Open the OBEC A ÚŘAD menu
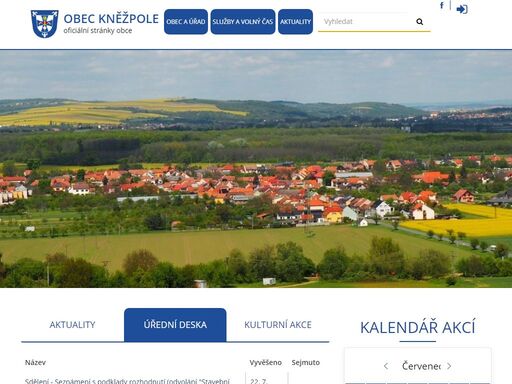 [186, 22]
